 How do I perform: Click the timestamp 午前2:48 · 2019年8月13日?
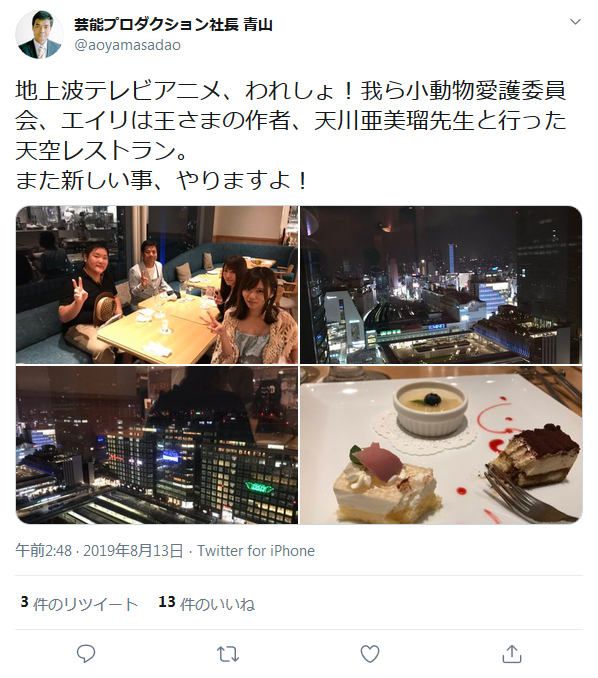point(99,551)
